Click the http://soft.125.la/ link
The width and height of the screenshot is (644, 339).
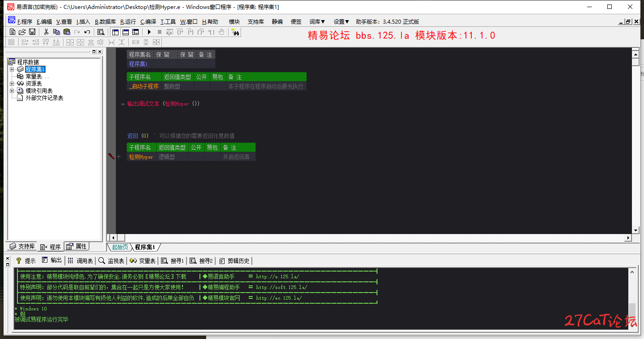click(x=281, y=287)
